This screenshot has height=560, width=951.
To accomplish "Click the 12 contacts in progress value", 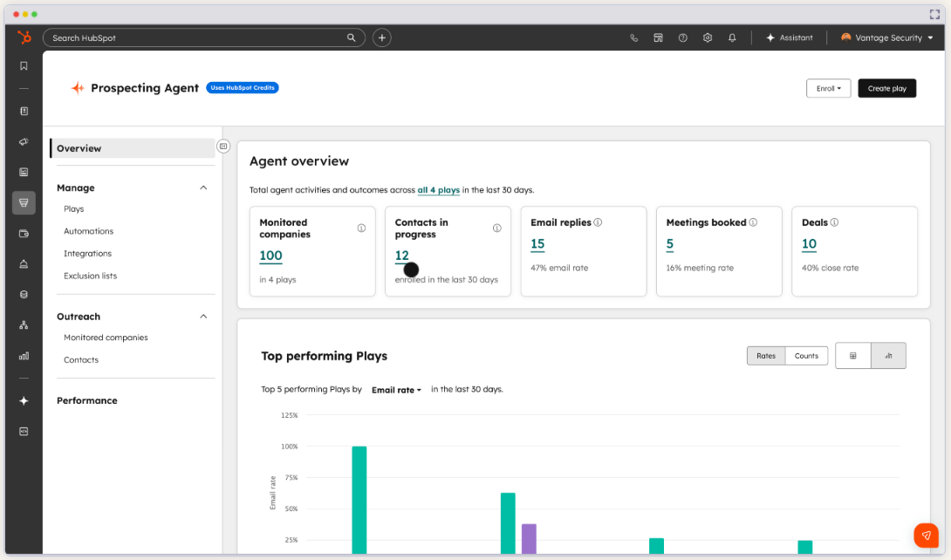I will pyautogui.click(x=401, y=256).
